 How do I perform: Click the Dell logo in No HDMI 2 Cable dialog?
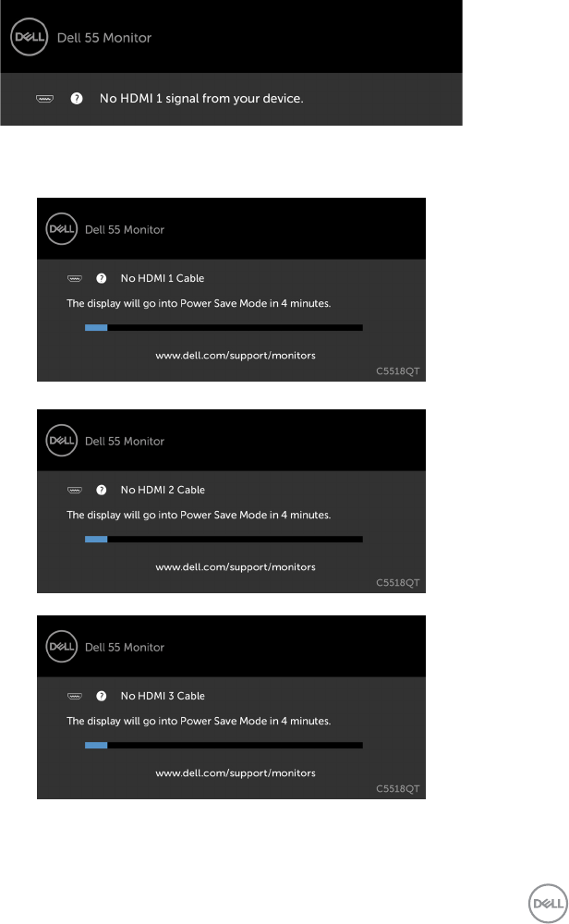[62, 440]
